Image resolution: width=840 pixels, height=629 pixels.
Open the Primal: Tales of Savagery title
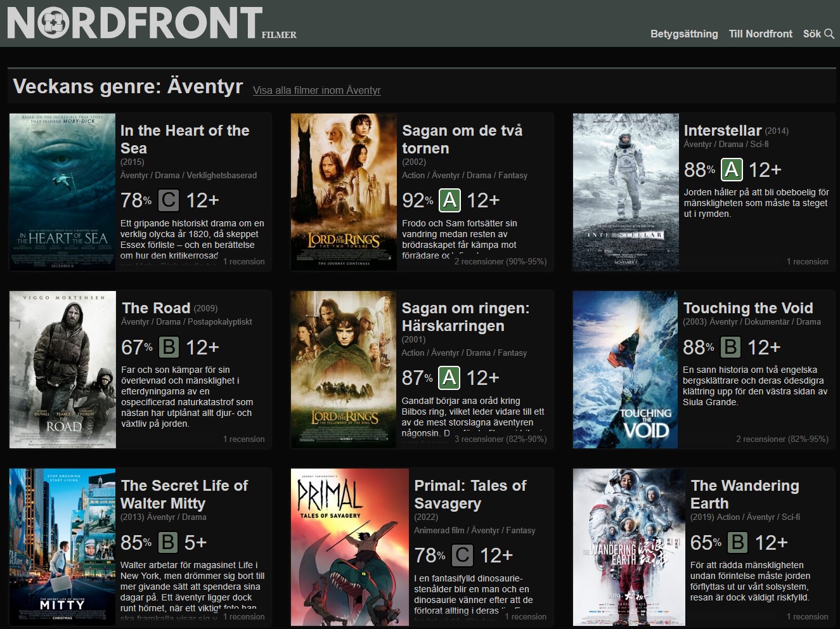[x=470, y=495]
